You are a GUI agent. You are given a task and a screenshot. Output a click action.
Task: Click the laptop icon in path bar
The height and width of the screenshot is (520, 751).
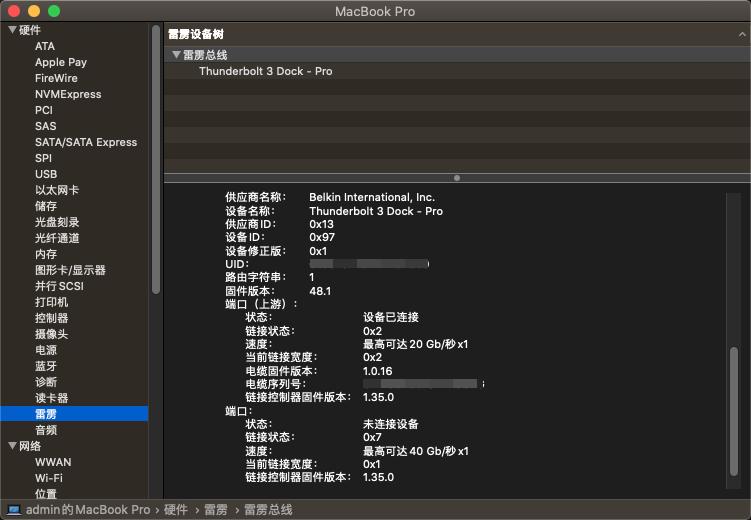pyautogui.click(x=14, y=509)
